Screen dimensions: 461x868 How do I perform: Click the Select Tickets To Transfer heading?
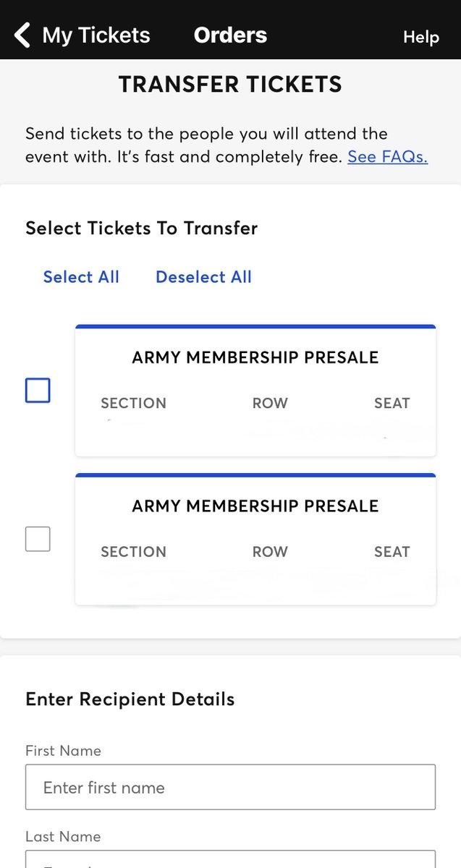pyautogui.click(x=142, y=229)
